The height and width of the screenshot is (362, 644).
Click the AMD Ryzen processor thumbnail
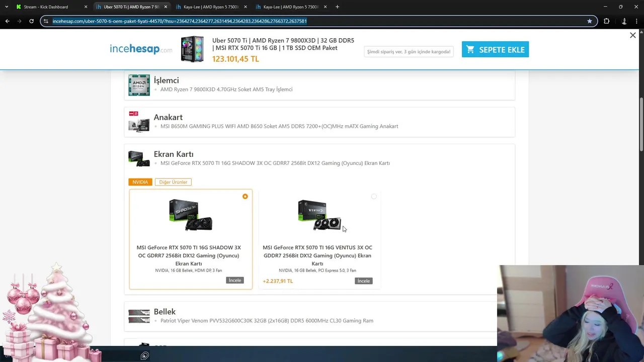[x=139, y=85]
